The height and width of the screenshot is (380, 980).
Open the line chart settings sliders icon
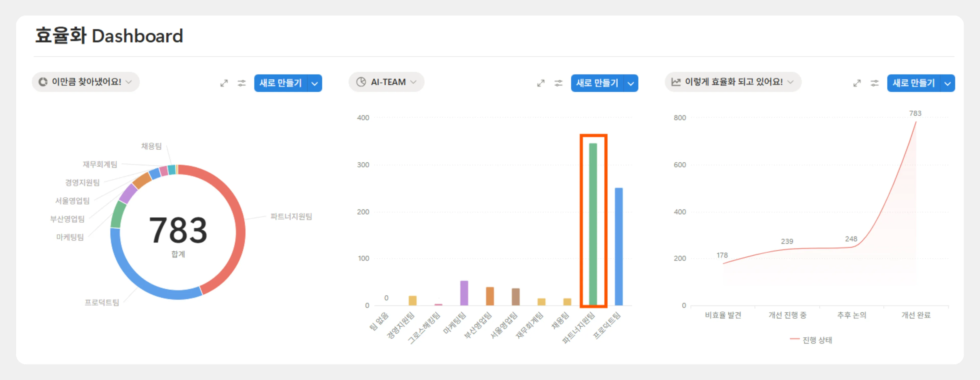(875, 83)
